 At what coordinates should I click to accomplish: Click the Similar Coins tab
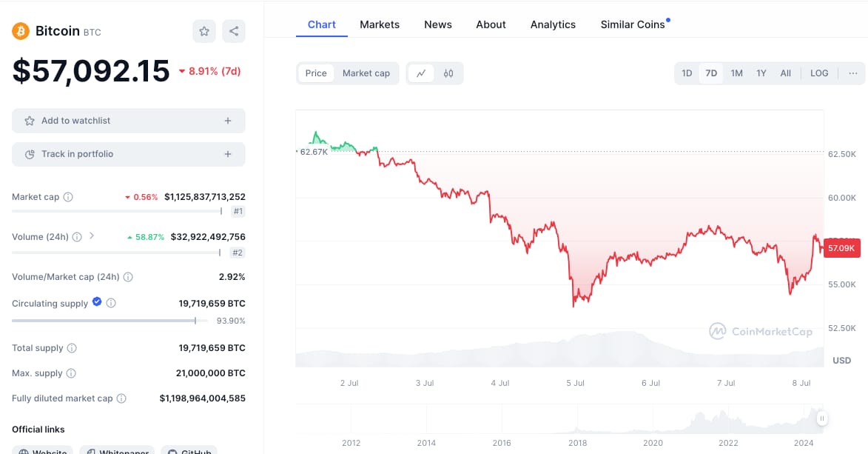click(633, 24)
